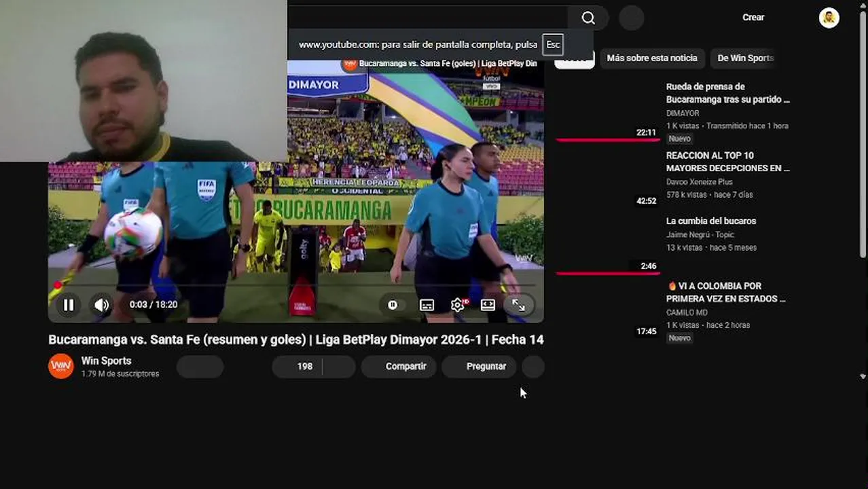868x489 pixels.
Task: Click the DIMAYOR channel name
Action: [x=683, y=113]
